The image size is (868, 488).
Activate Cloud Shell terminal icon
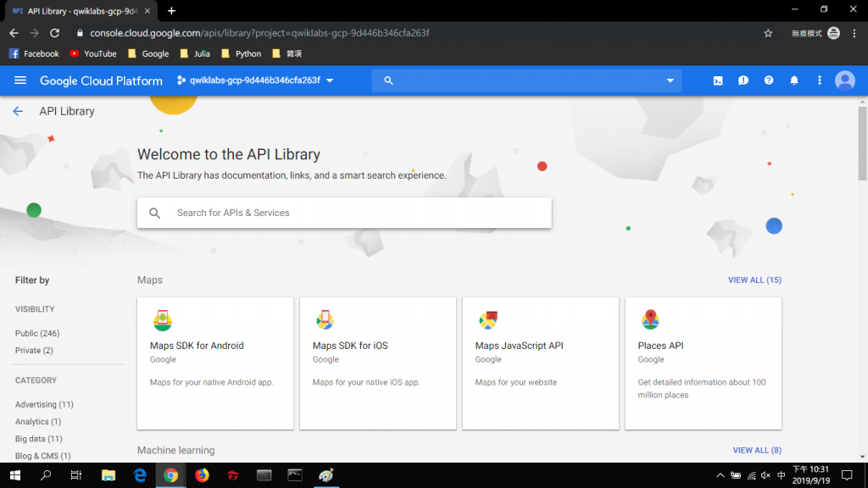click(717, 80)
